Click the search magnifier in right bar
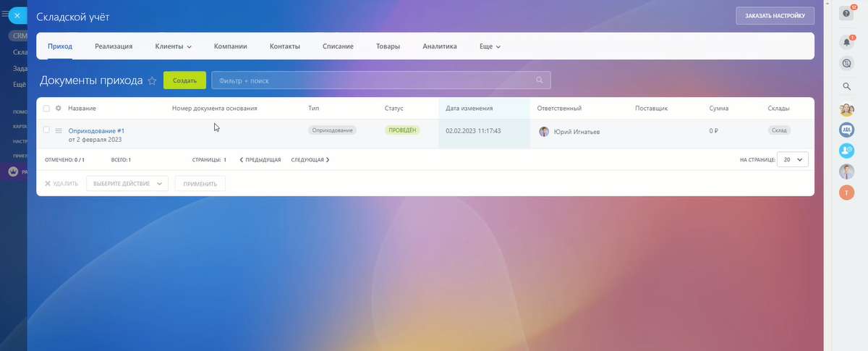Image resolution: width=868 pixels, height=351 pixels. pyautogui.click(x=847, y=87)
